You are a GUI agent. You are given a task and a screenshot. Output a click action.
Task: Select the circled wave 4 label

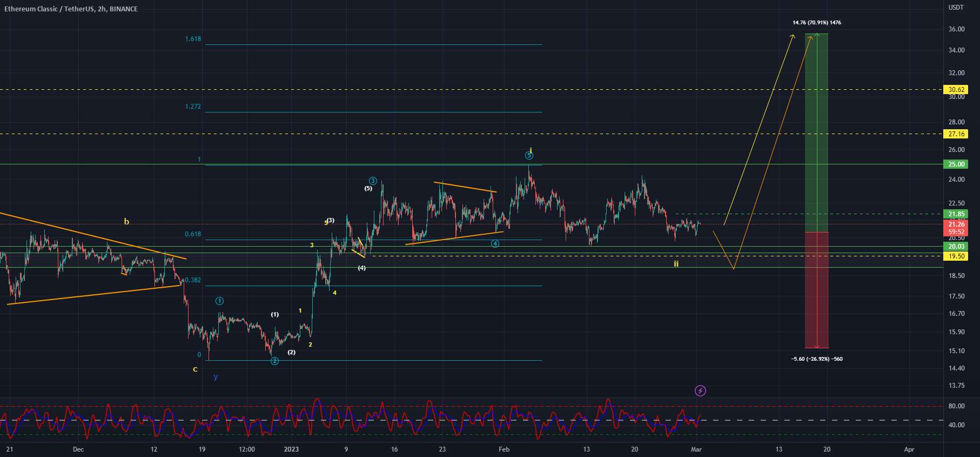click(495, 243)
